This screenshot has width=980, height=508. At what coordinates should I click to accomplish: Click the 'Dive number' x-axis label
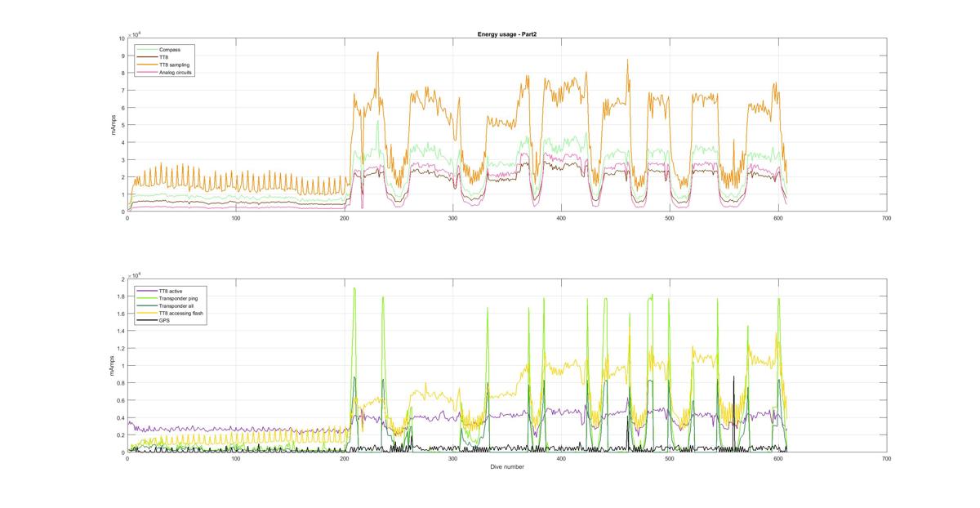[x=506, y=467]
